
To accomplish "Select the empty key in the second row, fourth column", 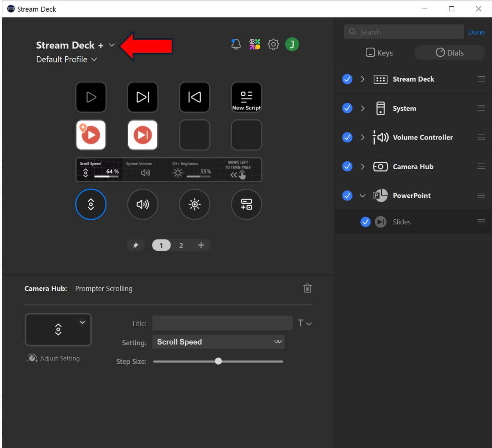I will coord(246,135).
